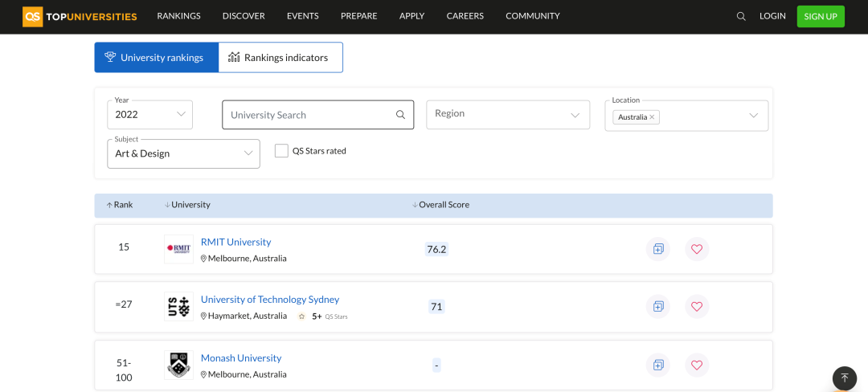Open site search magnifier in header
This screenshot has height=392, width=868.
click(x=741, y=17)
